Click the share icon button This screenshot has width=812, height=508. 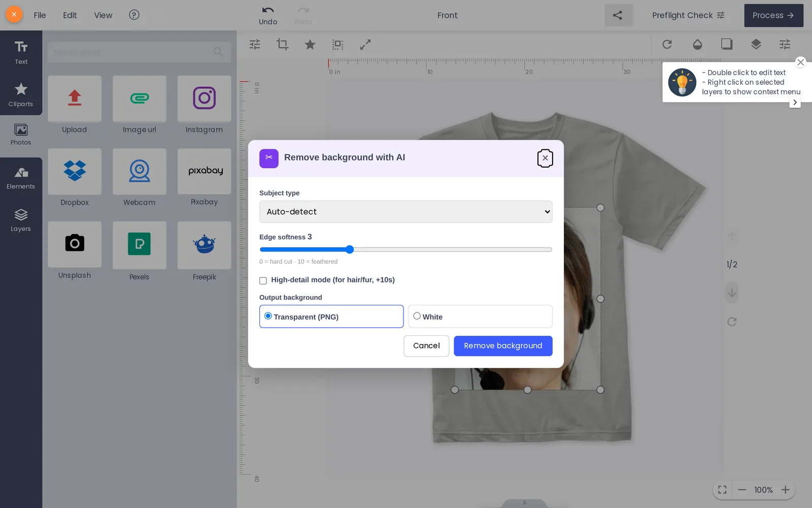point(618,15)
